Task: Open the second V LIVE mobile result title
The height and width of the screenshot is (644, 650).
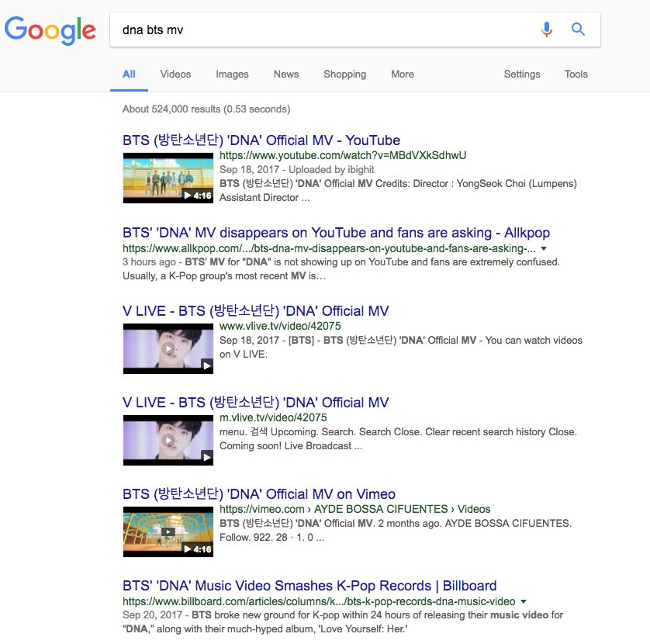Action: pyautogui.click(x=256, y=402)
